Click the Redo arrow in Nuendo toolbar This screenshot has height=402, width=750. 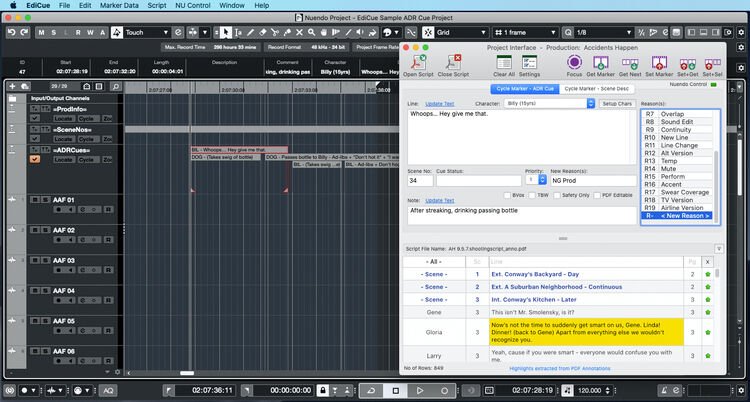24,32
